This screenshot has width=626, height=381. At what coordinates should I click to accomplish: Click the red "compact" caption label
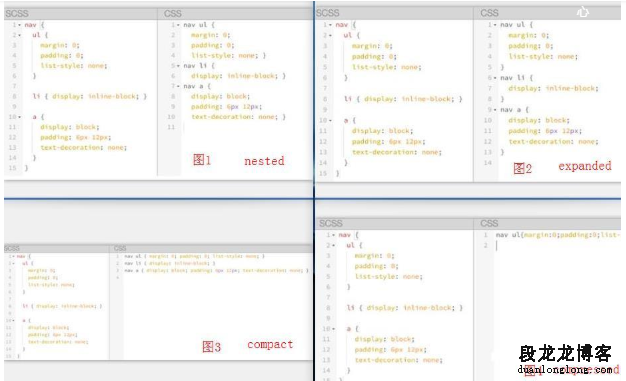click(270, 344)
